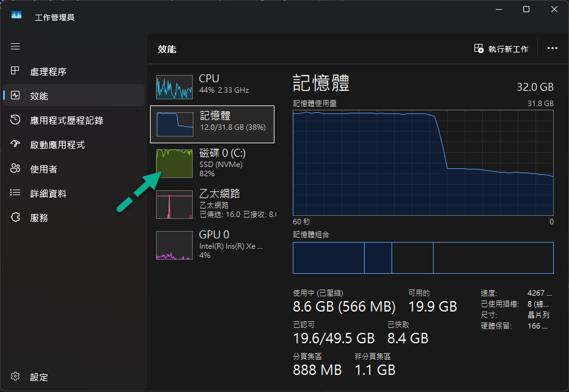The height and width of the screenshot is (392, 569).
Task: Click the 記憶體使用量 usage graph
Action: coord(423,162)
